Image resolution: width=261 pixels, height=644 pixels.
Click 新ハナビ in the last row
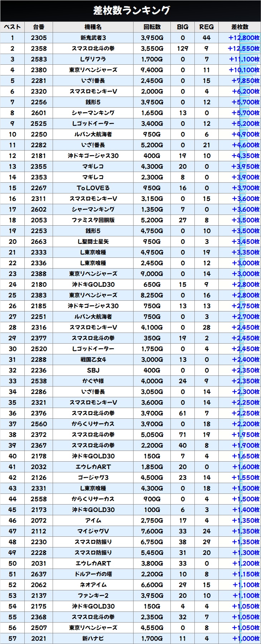[x=93, y=639]
